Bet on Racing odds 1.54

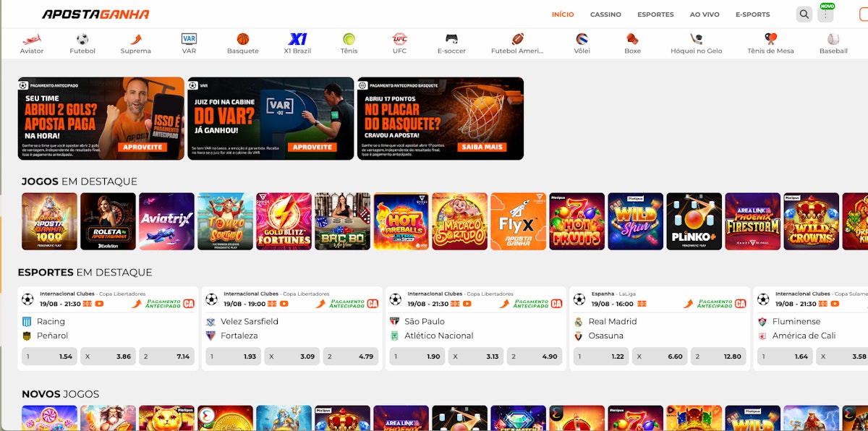point(49,357)
